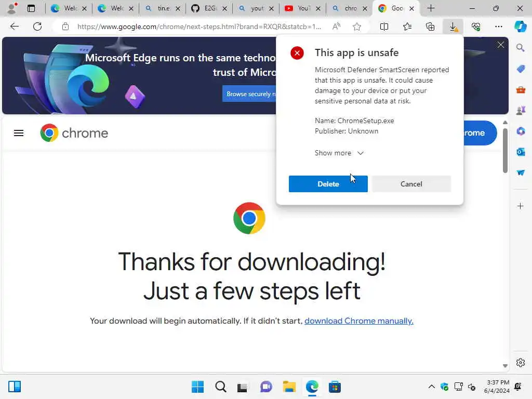The width and height of the screenshot is (532, 399).
Task: Refresh the current page
Action: click(37, 26)
